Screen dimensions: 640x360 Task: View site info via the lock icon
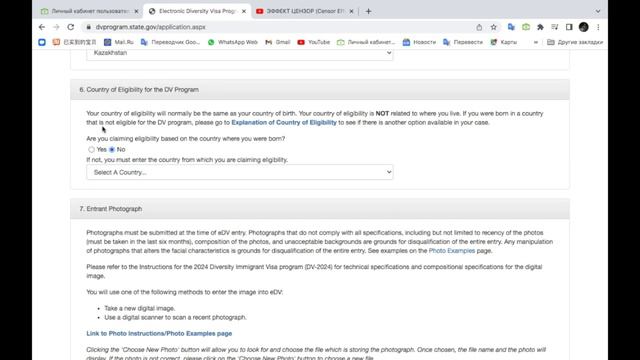[x=89, y=27]
